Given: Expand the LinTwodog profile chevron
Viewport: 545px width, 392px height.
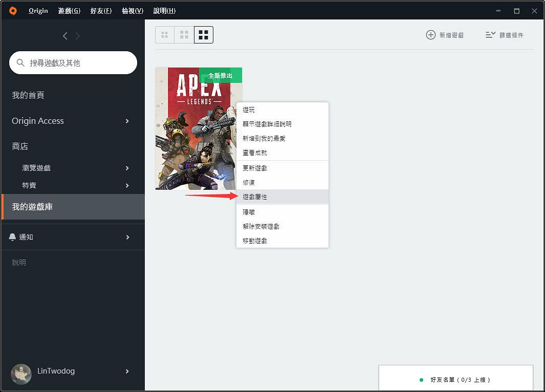Looking at the screenshot, I should coord(127,372).
